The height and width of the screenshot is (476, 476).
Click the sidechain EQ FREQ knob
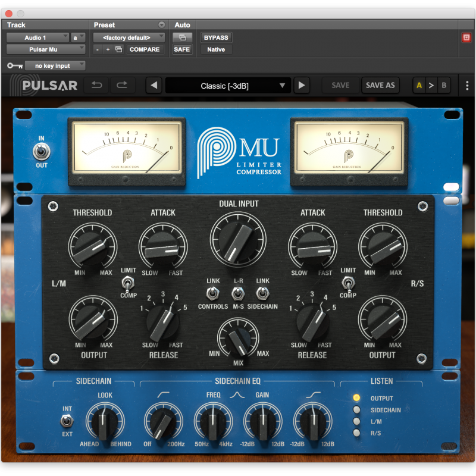pyautogui.click(x=213, y=422)
